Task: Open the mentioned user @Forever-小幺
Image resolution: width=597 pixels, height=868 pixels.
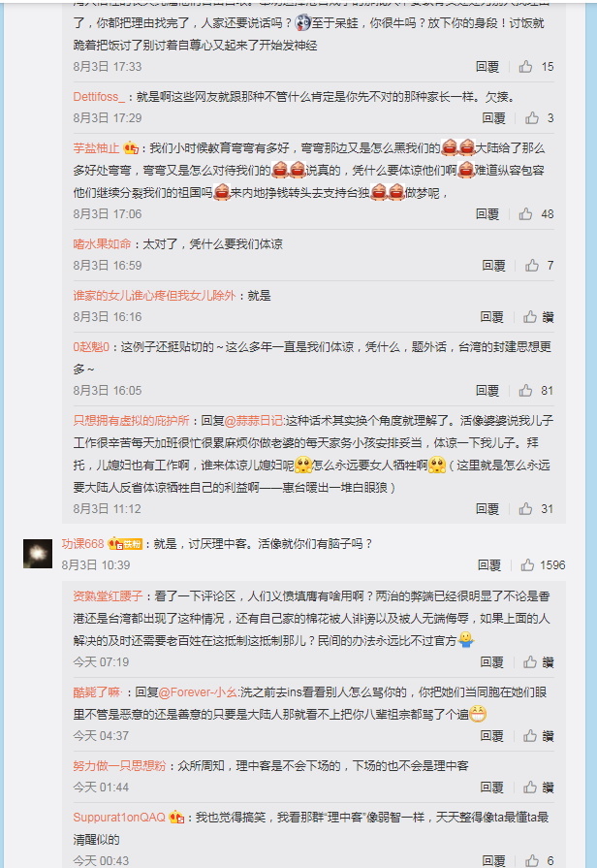Action: 198,692
